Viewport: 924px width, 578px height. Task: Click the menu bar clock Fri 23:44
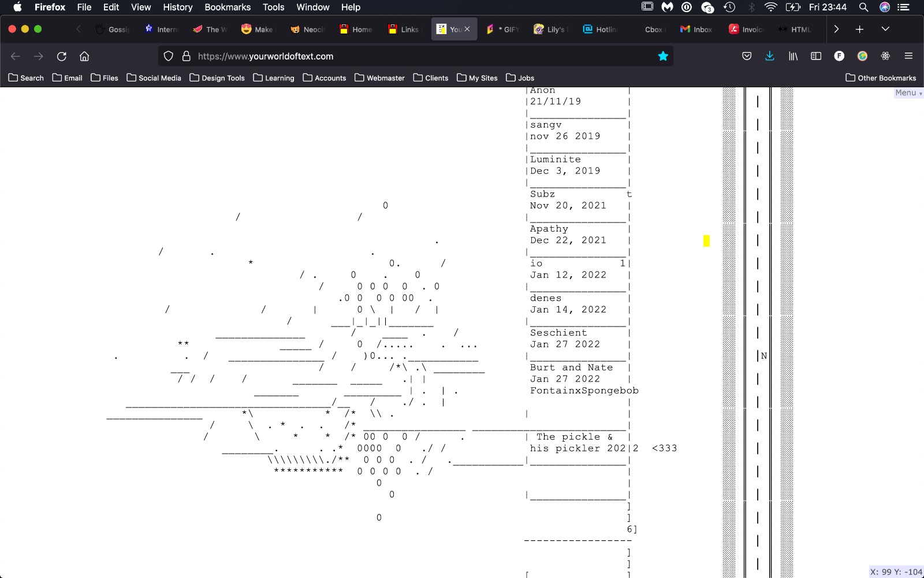[828, 7]
